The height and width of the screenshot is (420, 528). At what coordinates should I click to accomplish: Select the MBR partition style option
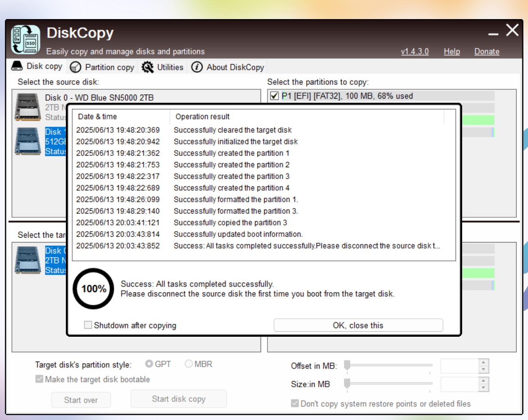click(188, 364)
